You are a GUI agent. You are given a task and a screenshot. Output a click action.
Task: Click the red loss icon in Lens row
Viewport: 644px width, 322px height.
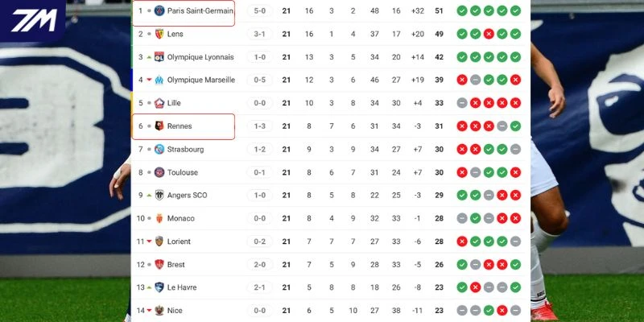489,34
